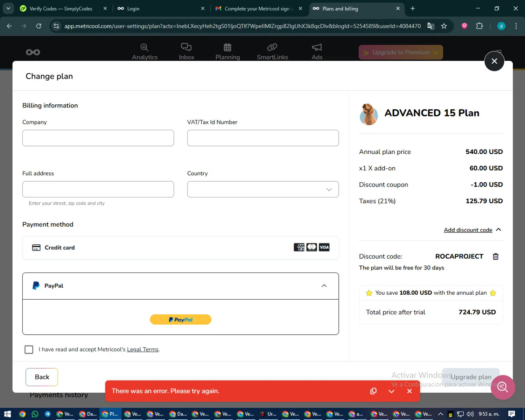Click the Metricool logo
This screenshot has height=420, width=525.
tap(33, 52)
